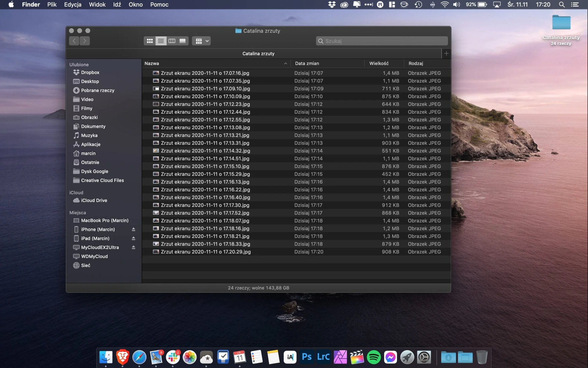588x368 pixels.
Task: Eject MyCloudEX2Ultra via eject icon
Action: point(133,247)
